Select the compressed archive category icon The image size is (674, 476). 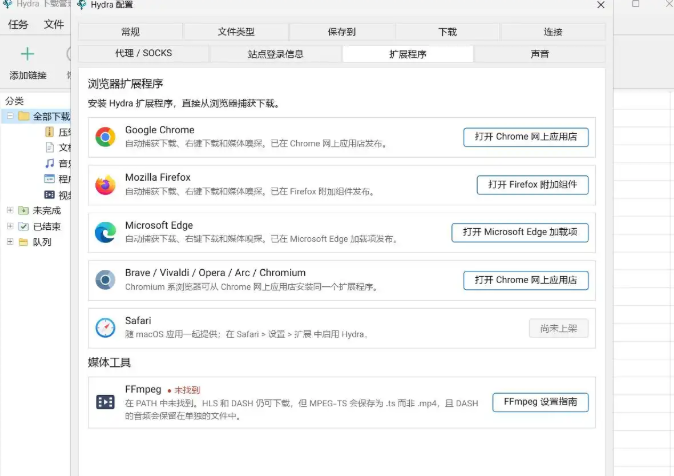50,132
